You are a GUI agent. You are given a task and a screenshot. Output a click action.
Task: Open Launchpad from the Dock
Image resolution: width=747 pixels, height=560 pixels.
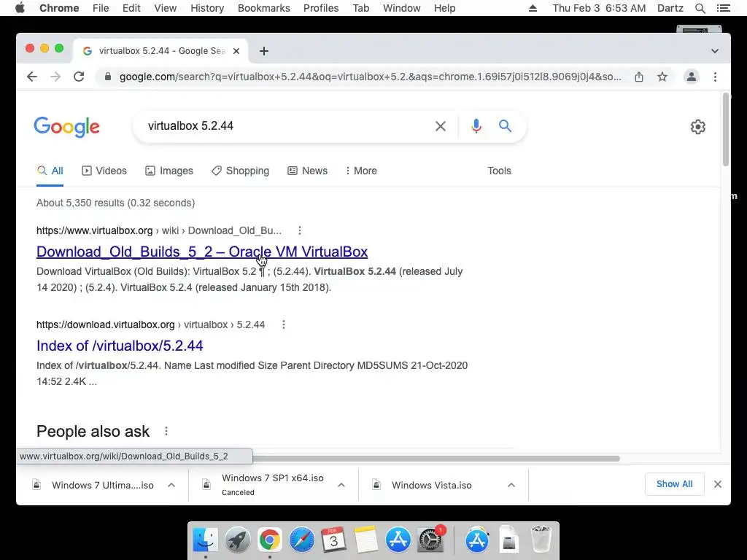(238, 540)
